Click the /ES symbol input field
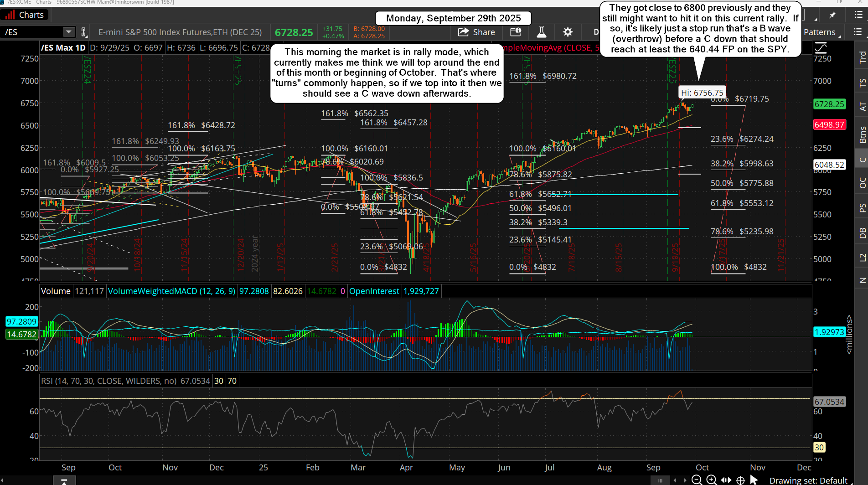The height and width of the screenshot is (485, 868). 32,32
